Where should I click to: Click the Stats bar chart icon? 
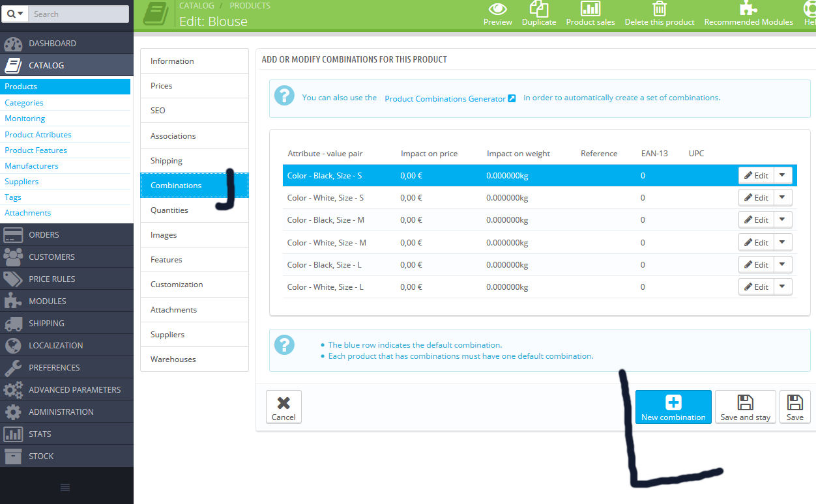pyautogui.click(x=13, y=434)
